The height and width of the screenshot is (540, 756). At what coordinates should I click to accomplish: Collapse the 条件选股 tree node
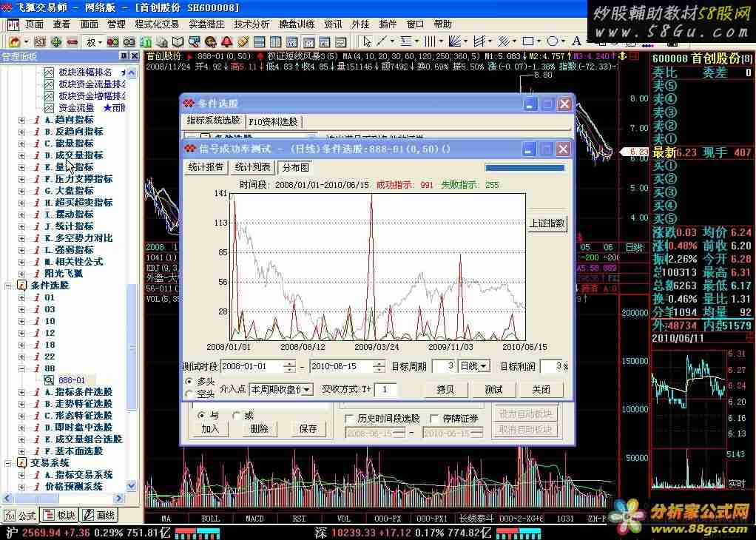tap(8, 286)
